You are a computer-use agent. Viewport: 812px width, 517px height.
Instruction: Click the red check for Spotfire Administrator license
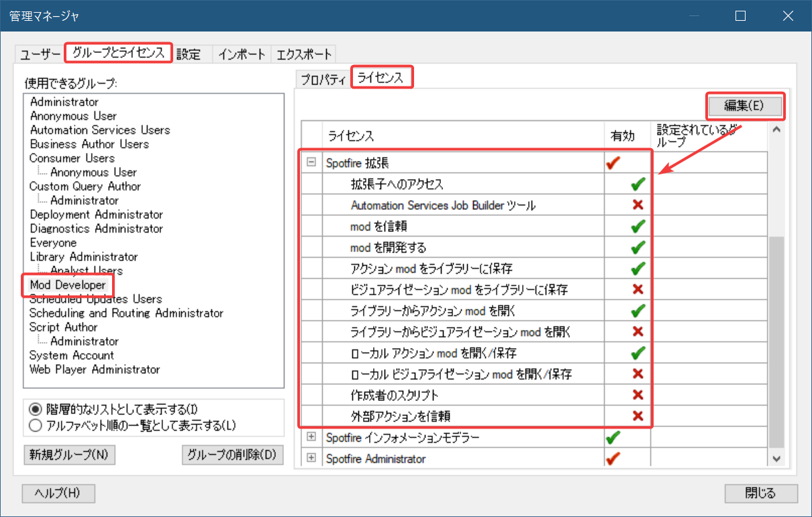(x=613, y=459)
